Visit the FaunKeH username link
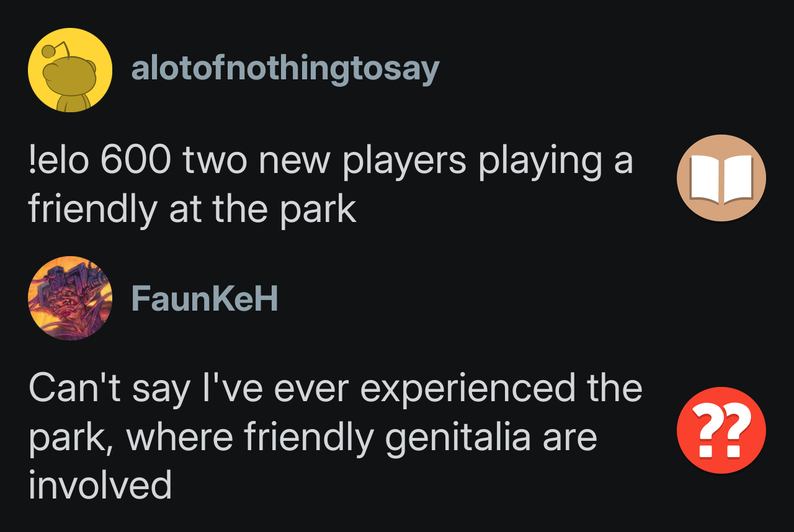Viewport: 794px width, 532px height. tap(204, 299)
